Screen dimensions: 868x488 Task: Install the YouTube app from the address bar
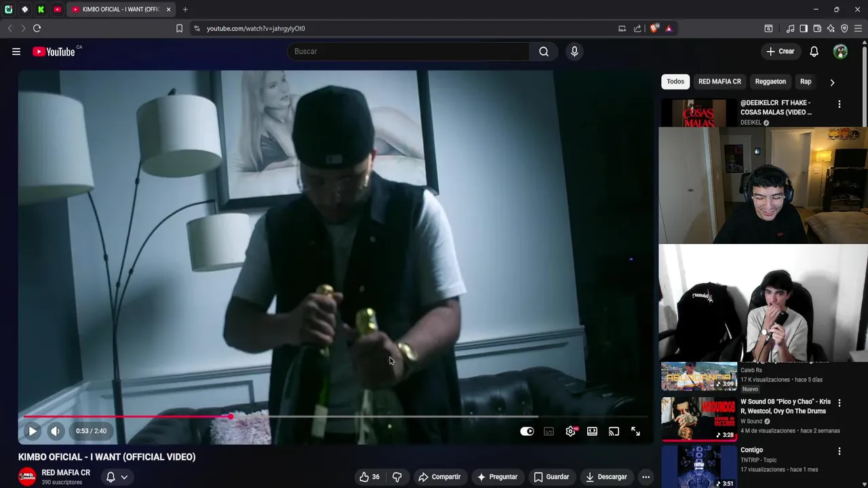[x=622, y=28]
